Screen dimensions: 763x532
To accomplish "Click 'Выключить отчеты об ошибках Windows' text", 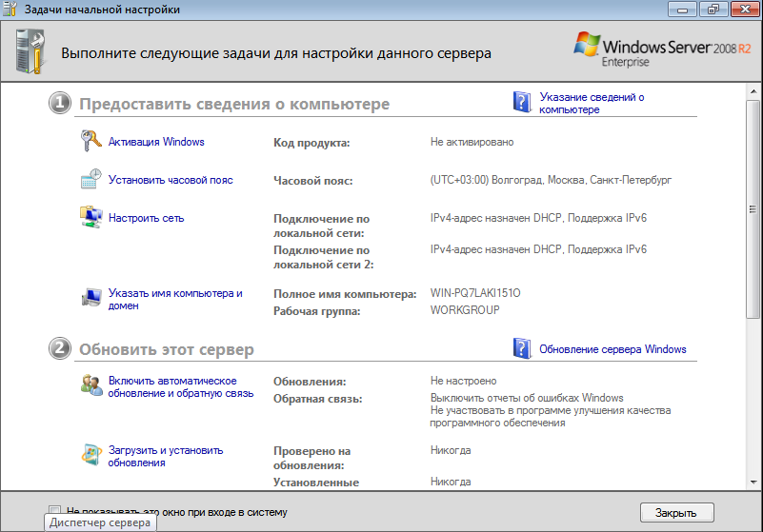I will pos(527,398).
